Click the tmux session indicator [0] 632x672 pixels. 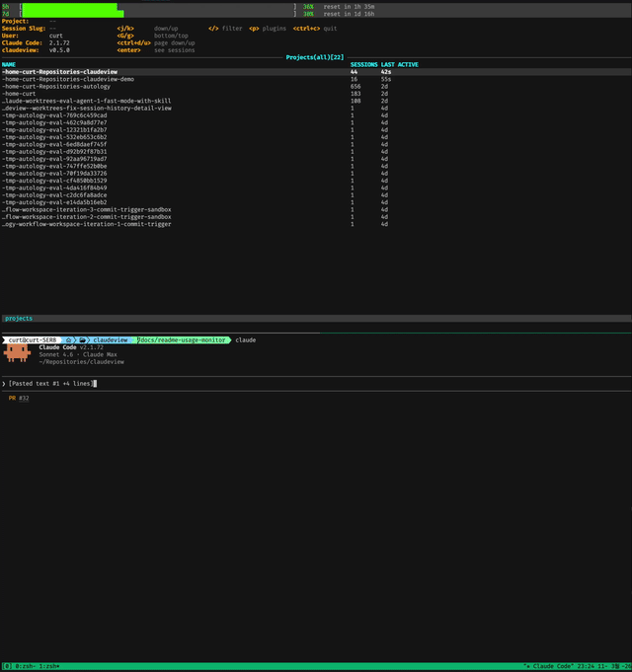click(8, 666)
